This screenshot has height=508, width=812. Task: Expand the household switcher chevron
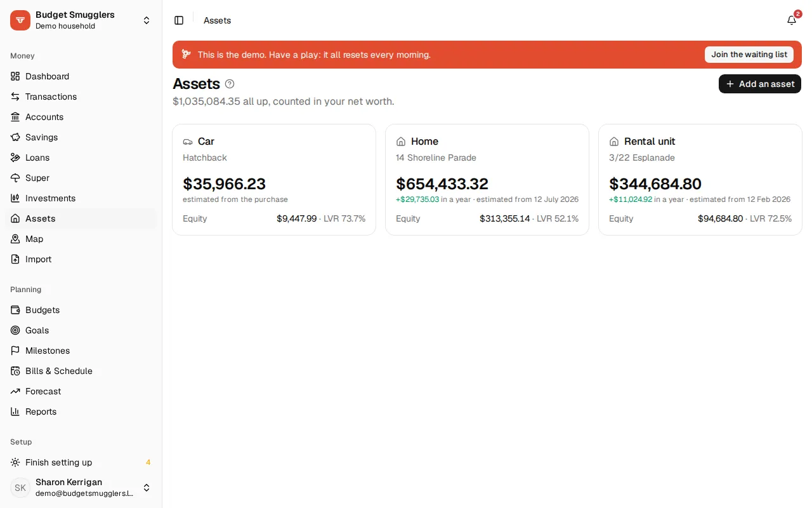click(147, 20)
